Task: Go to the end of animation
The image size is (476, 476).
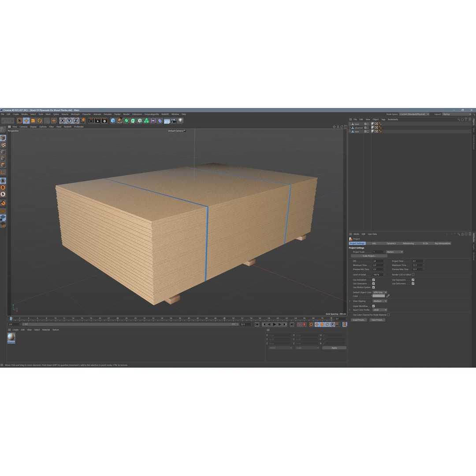Action: click(x=292, y=324)
